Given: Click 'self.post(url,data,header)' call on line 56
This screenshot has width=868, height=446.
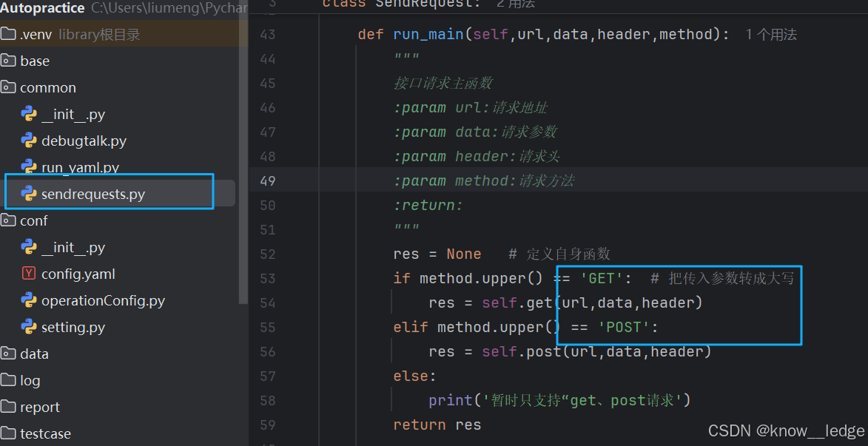Looking at the screenshot, I should point(596,351).
